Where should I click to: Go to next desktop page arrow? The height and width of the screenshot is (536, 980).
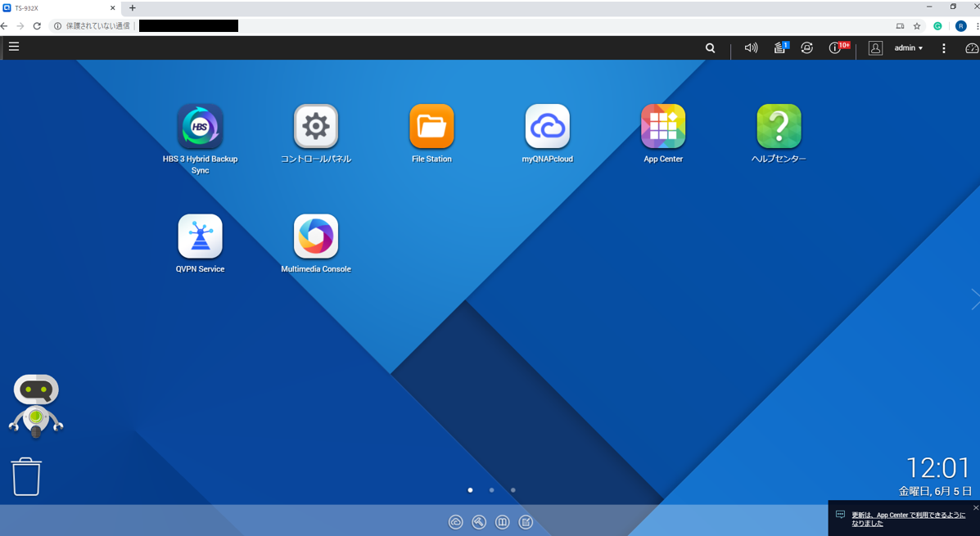point(973,300)
